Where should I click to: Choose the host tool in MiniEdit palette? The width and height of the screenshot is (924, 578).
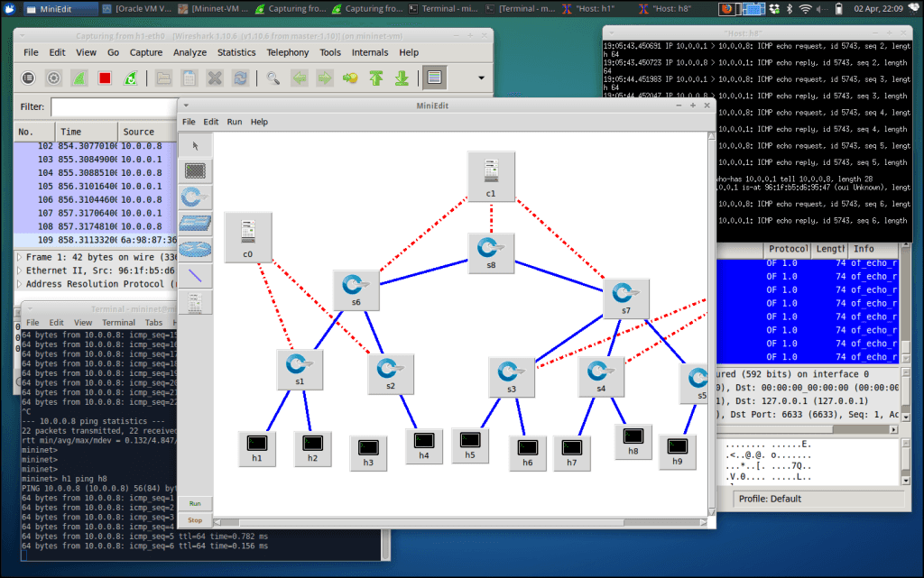coord(195,171)
